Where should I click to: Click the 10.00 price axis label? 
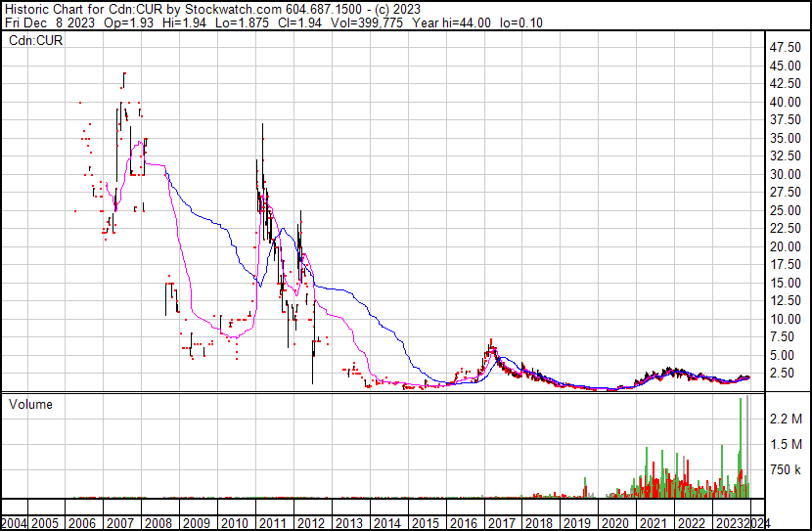(785, 319)
